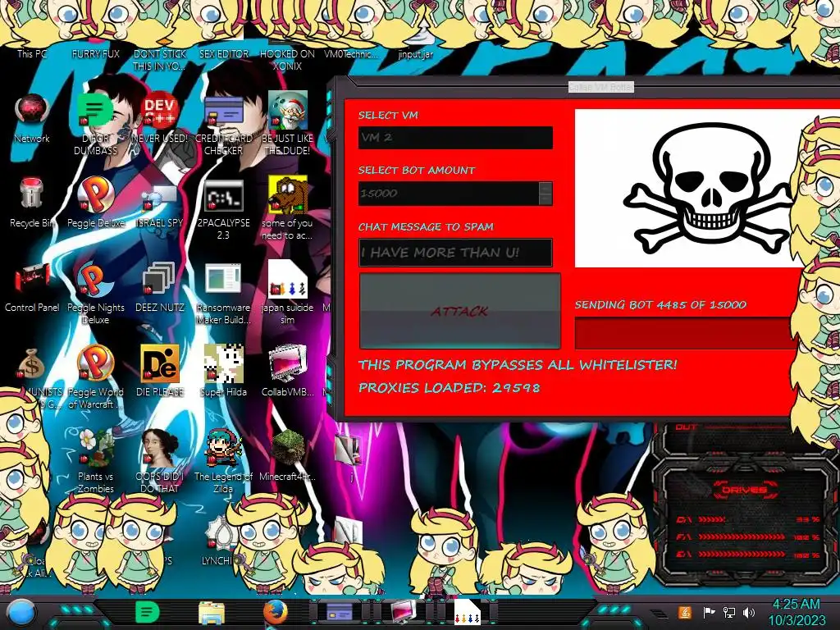Viewport: 840px width, 630px height.
Task: Open the clock showing 4:25 AM
Action: click(796, 612)
